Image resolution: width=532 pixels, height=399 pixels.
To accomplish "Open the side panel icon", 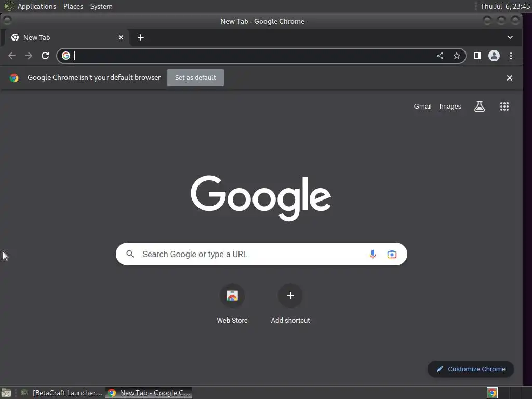I will click(477, 56).
